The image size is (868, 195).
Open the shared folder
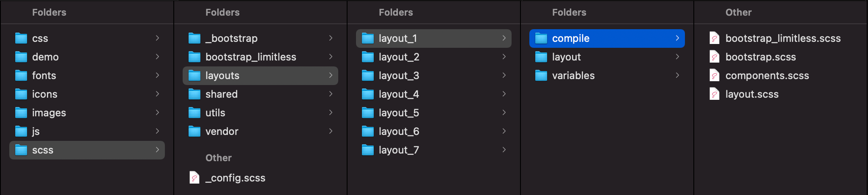[222, 94]
